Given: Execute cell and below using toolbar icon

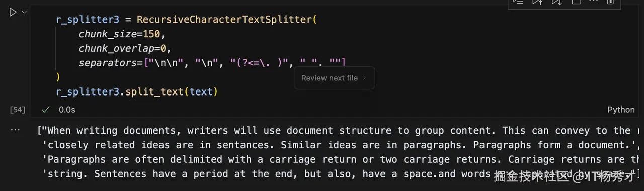Looking at the screenshot, I should point(557,2).
